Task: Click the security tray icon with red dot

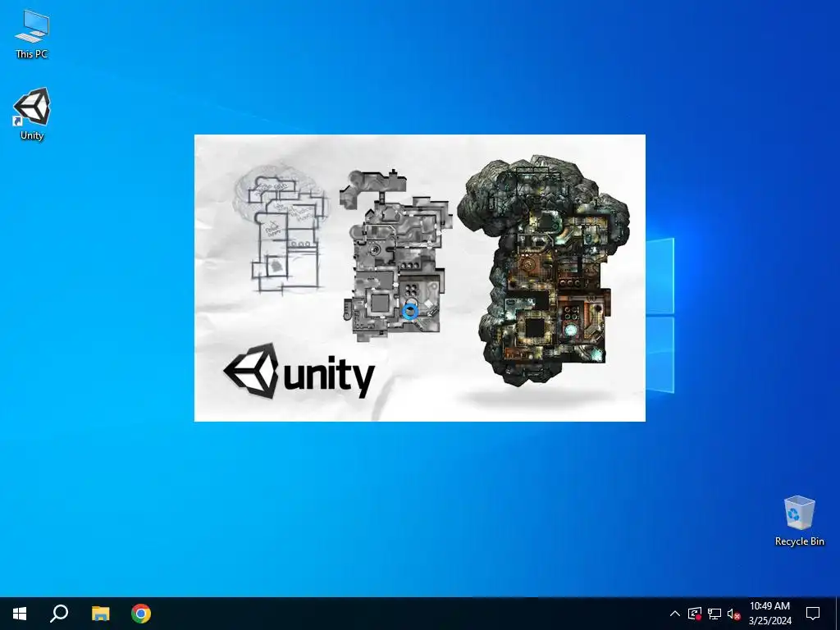Action: point(695,614)
